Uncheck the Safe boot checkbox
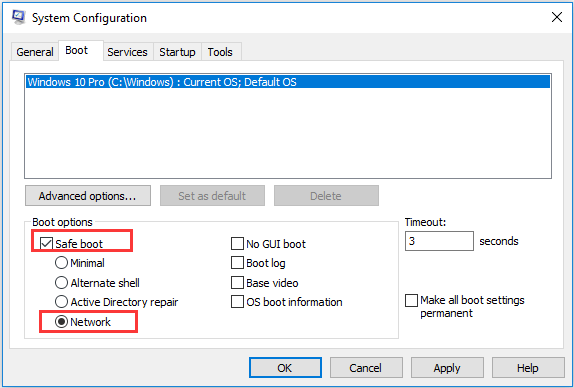This screenshot has width=574, height=388. click(46, 243)
